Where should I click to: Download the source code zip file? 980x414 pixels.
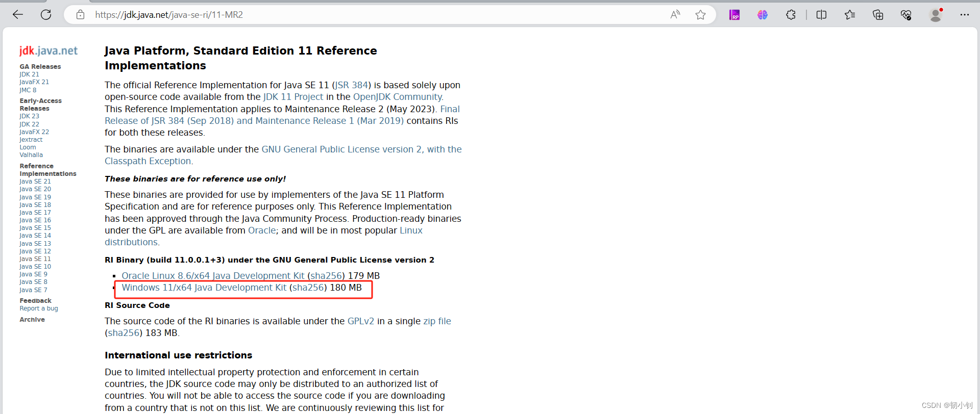pyautogui.click(x=437, y=321)
